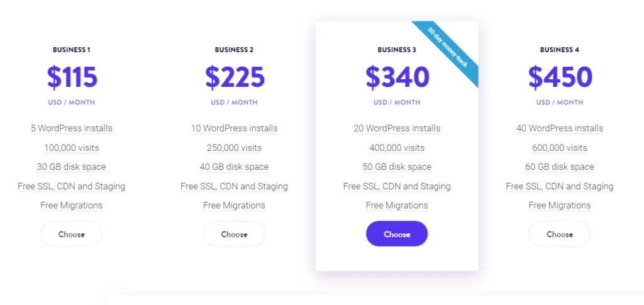
Task: Click "20 WordPress installs" in Business 3
Action: click(x=397, y=128)
